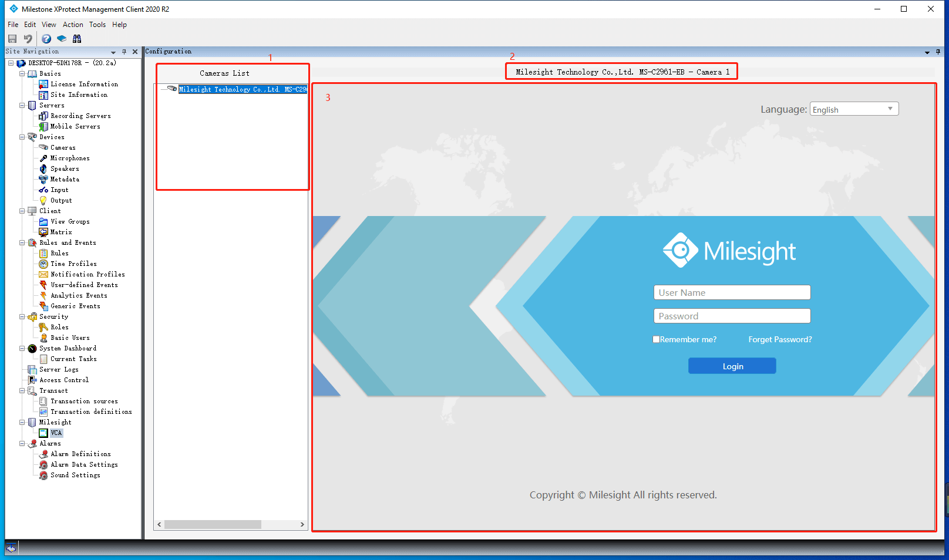Viewport: 949px width, 560px height.
Task: Select Access Control in the tree
Action: click(x=64, y=380)
